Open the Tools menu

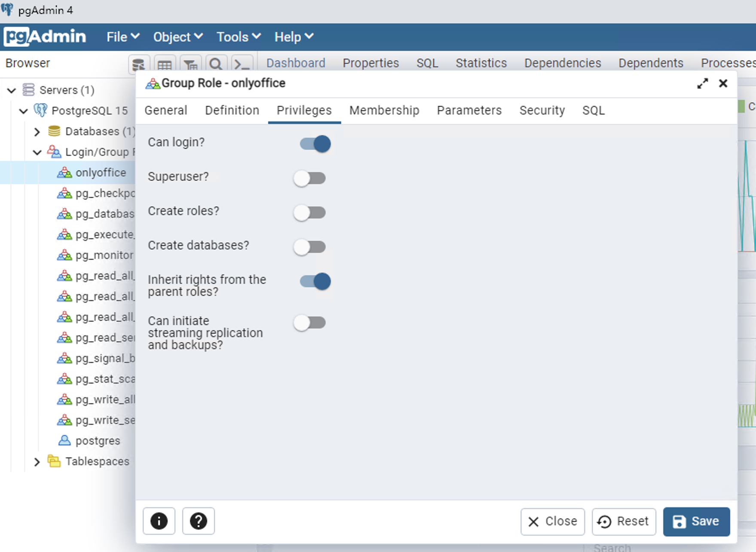click(239, 37)
